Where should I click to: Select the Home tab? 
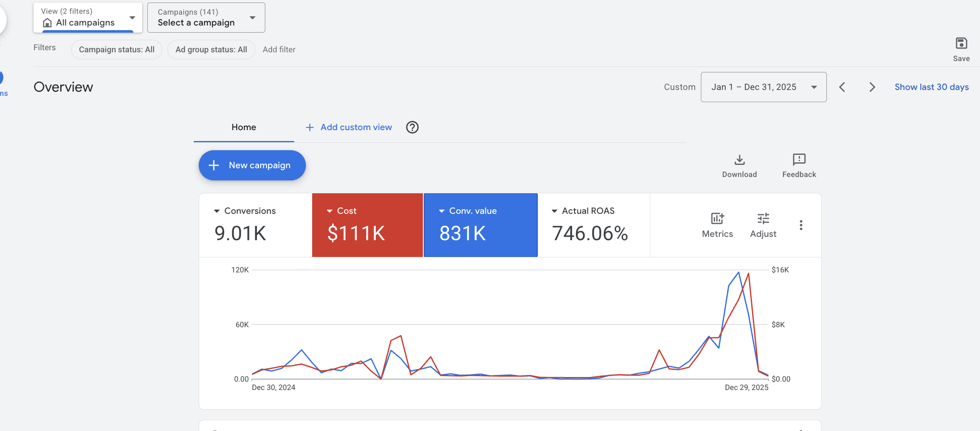pyautogui.click(x=244, y=127)
